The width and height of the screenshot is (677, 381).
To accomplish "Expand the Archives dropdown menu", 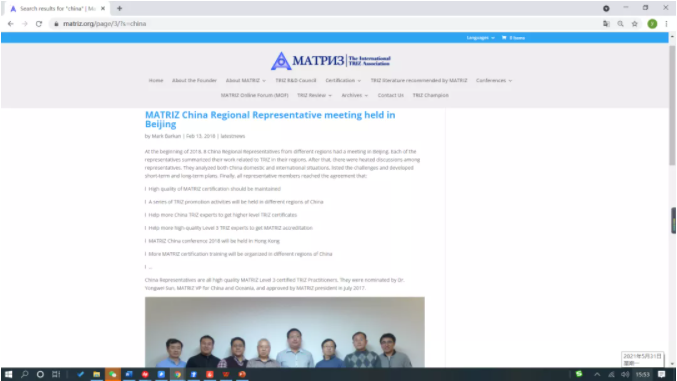I will pyautogui.click(x=354, y=95).
